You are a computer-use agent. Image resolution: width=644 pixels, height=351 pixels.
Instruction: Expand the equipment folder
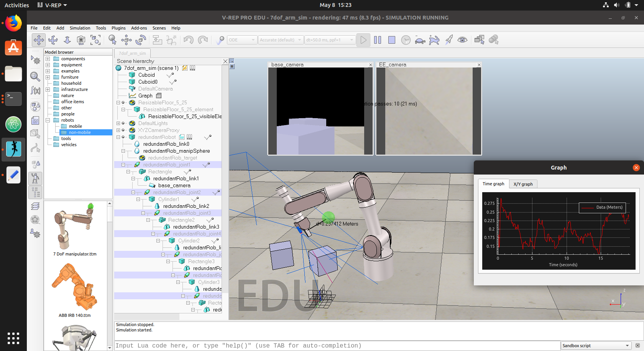click(x=48, y=65)
